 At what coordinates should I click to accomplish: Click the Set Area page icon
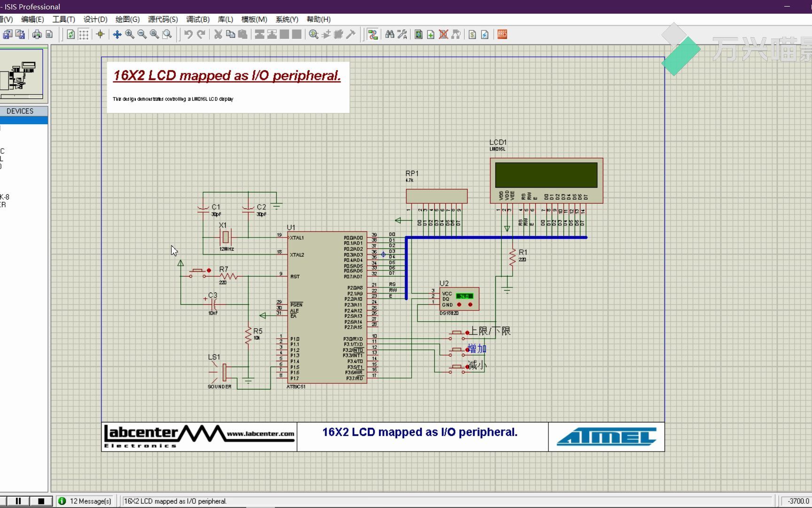coord(49,34)
